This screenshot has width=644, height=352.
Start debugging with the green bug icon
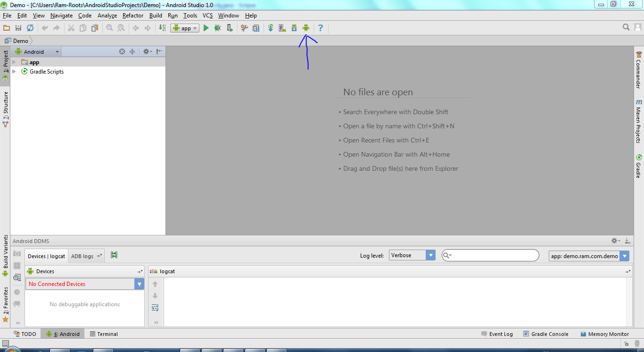(217, 28)
